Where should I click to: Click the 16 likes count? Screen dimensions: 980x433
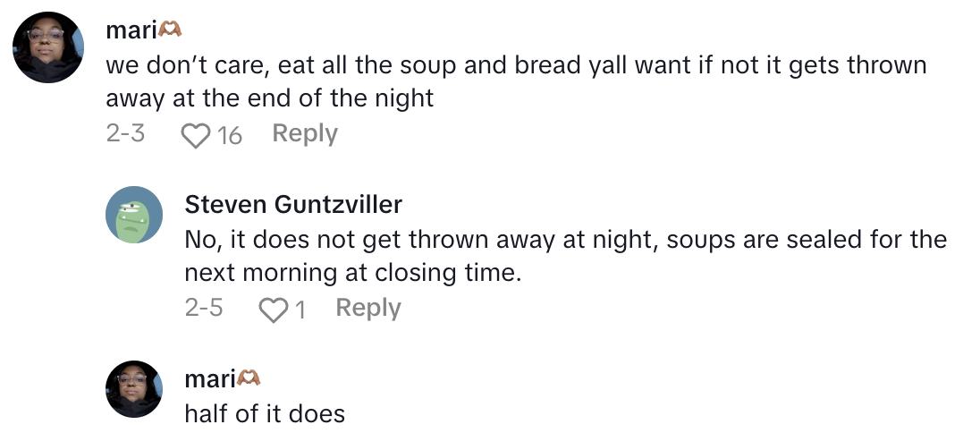click(230, 136)
